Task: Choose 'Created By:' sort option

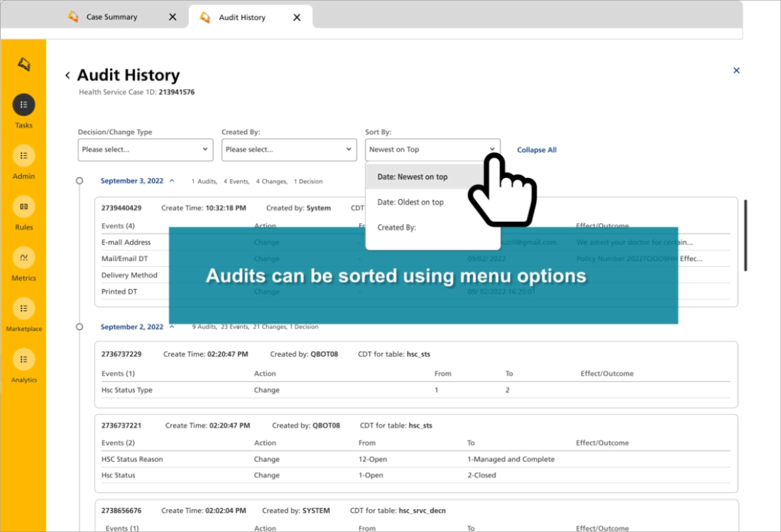Action: click(x=396, y=228)
